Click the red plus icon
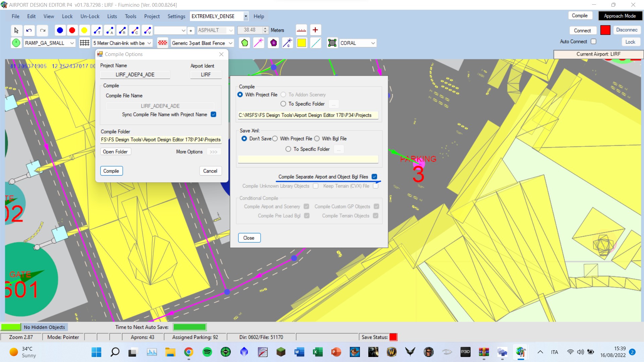The width and height of the screenshot is (644, 362). 315,30
